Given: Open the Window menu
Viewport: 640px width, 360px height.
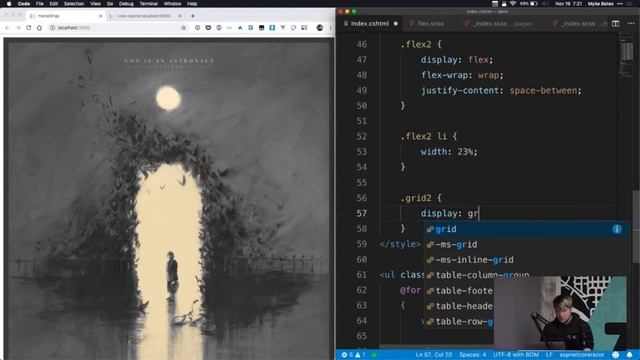Looking at the screenshot, I should click(x=173, y=4).
